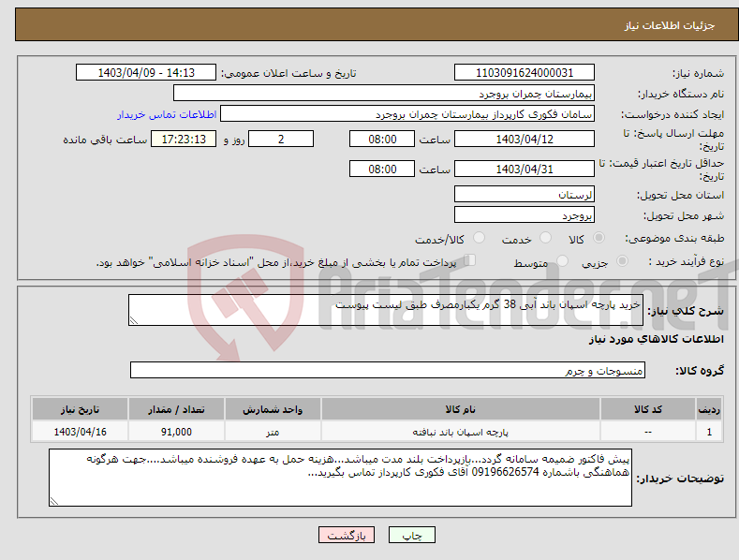739x560 pixels.
Task: Select the کالا radio button
Action: click(x=599, y=238)
